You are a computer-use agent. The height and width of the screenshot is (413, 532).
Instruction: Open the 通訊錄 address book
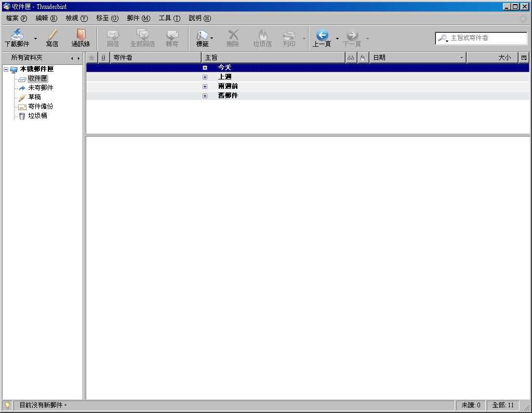pos(81,35)
